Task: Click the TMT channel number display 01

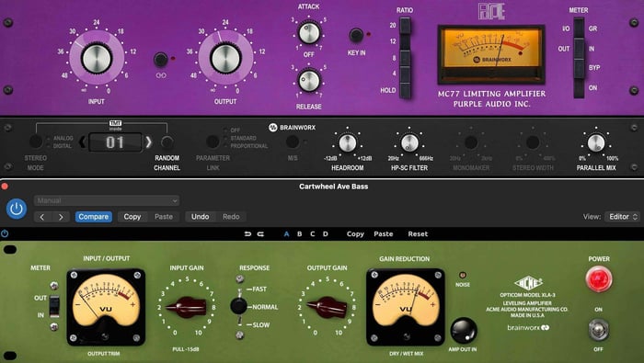Action: [x=115, y=142]
